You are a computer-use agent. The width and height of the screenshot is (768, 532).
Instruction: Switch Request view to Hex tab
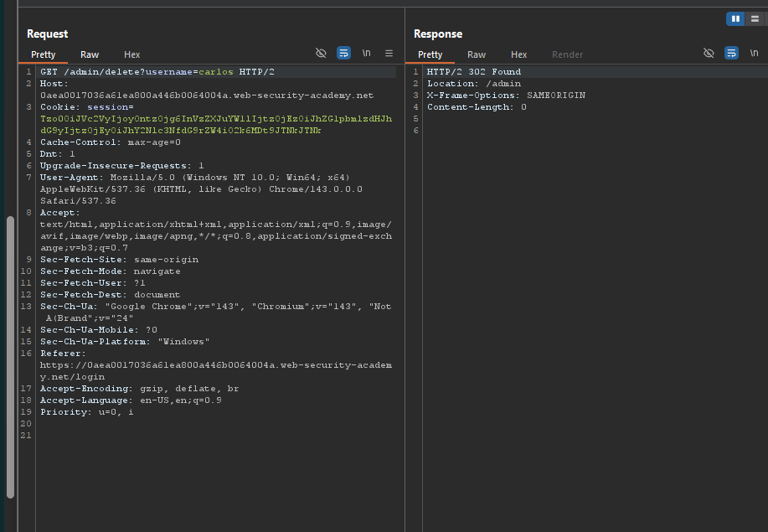point(131,54)
